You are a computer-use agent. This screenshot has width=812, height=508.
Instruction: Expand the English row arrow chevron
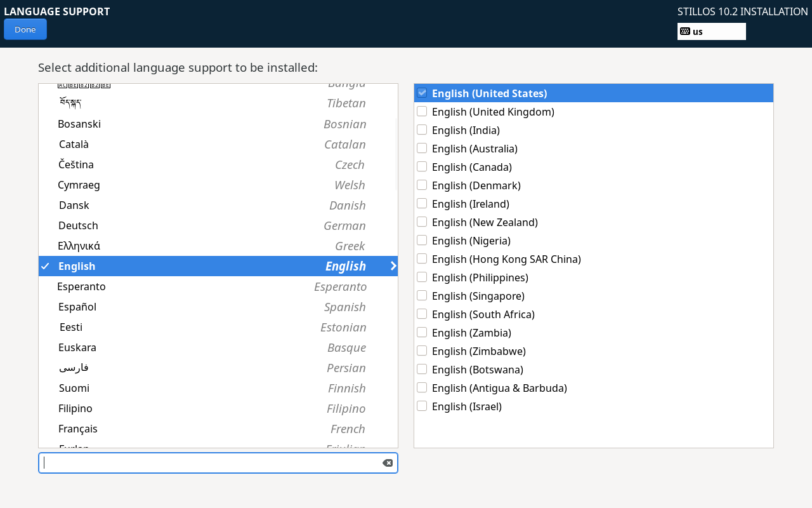[x=393, y=266]
